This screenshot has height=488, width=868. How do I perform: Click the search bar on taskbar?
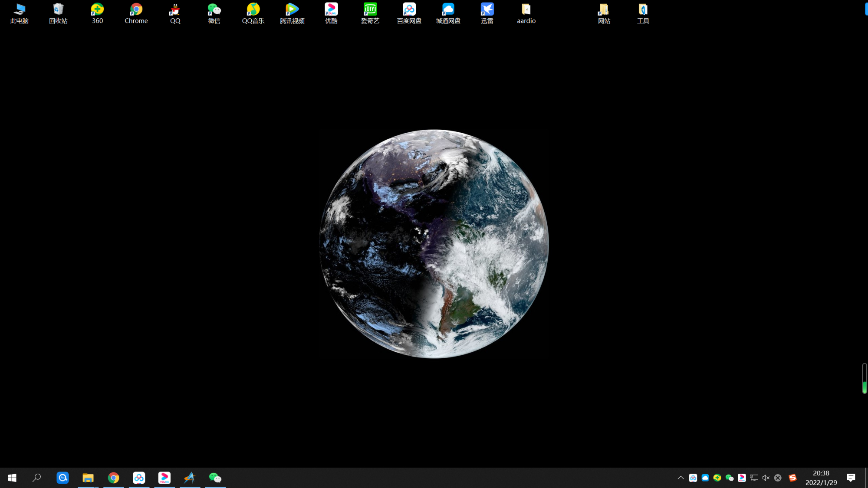37,477
